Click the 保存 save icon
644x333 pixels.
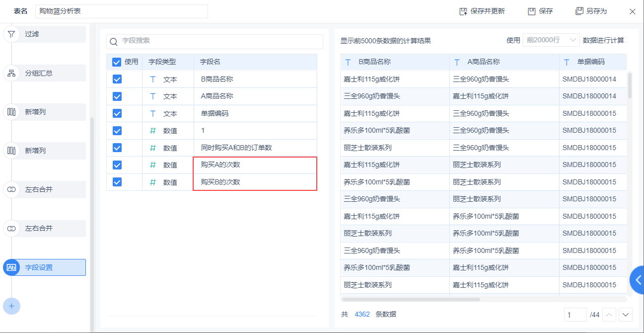pyautogui.click(x=532, y=11)
